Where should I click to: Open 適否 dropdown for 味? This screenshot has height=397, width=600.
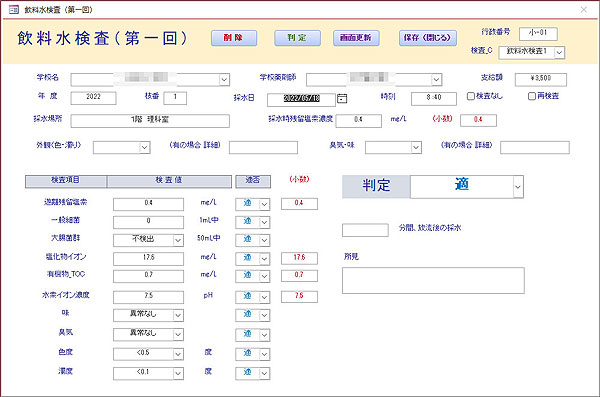point(264,315)
